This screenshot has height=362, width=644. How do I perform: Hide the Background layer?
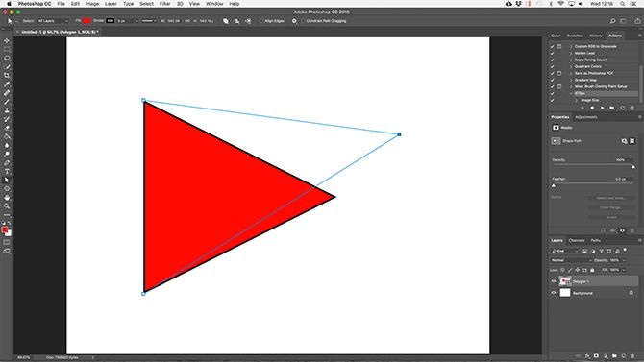[554, 293]
